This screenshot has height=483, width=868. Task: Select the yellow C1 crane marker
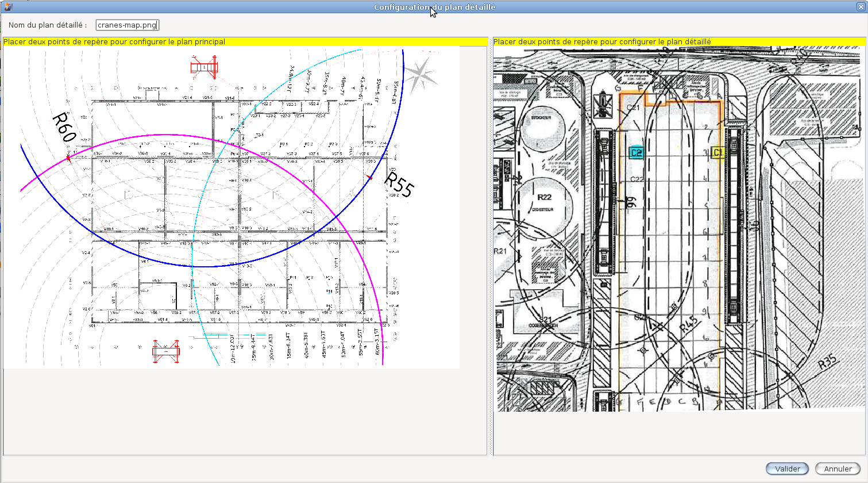tap(717, 152)
